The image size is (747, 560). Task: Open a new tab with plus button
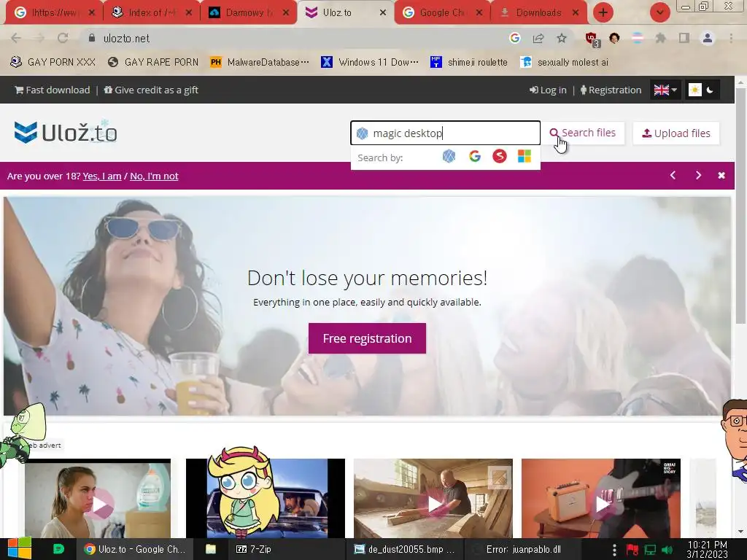[x=603, y=12]
